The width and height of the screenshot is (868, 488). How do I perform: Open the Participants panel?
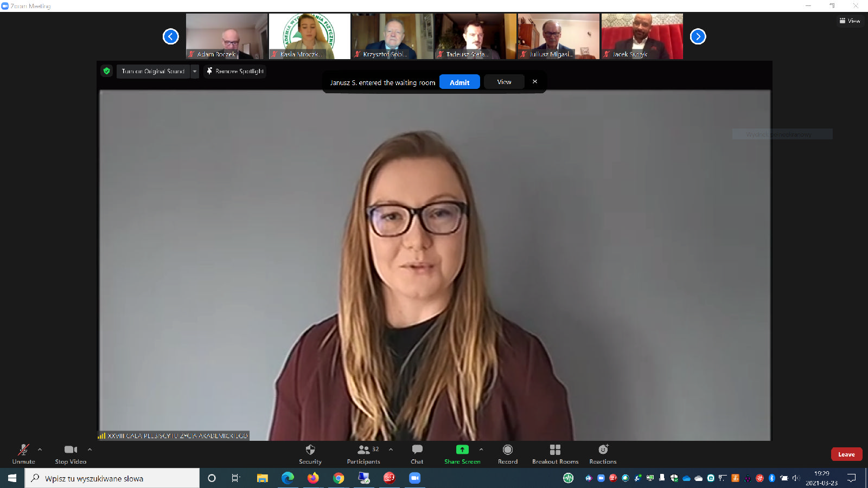(363, 454)
